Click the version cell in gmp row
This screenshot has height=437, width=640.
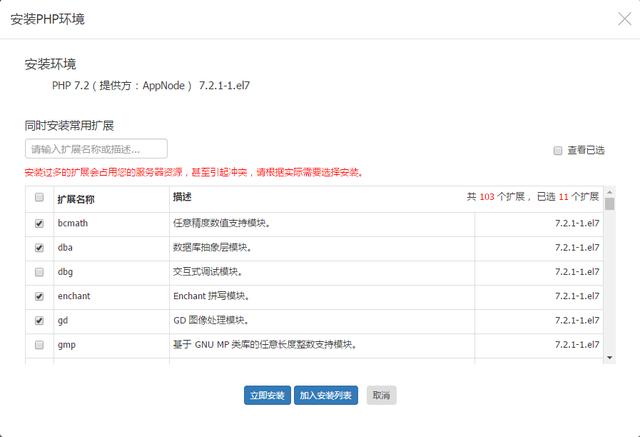click(577, 345)
